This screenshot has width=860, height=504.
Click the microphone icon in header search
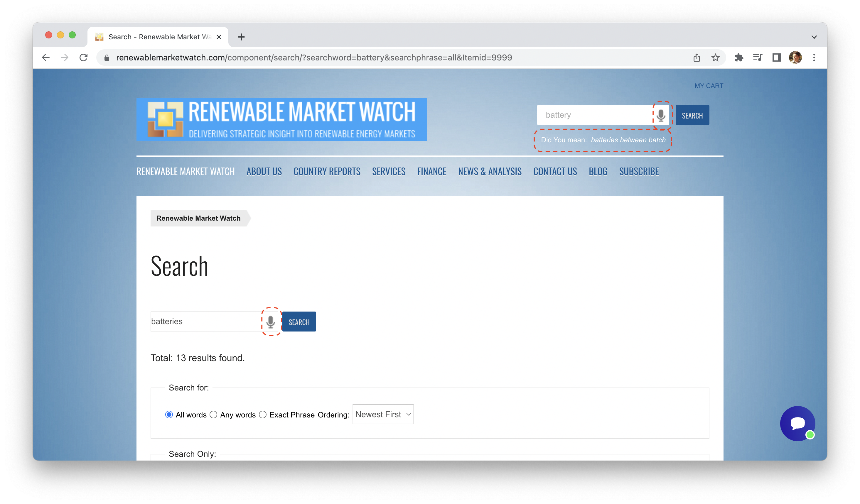661,115
